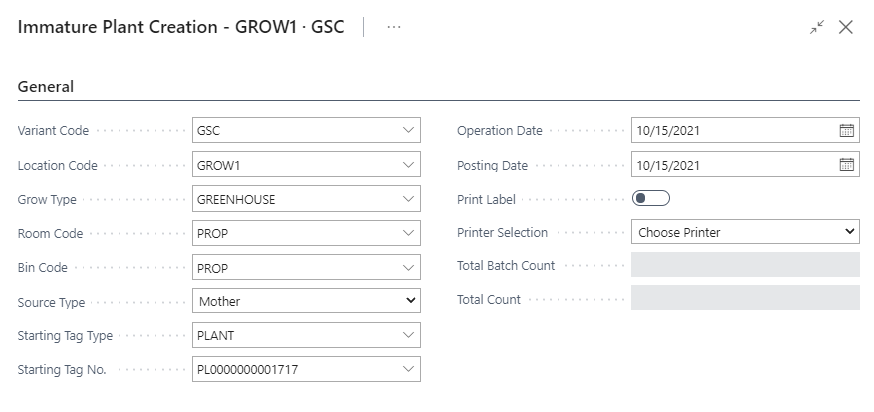The height and width of the screenshot is (412, 874).
Task: Expand the Starting Tag Type dropdown
Action: tap(407, 335)
